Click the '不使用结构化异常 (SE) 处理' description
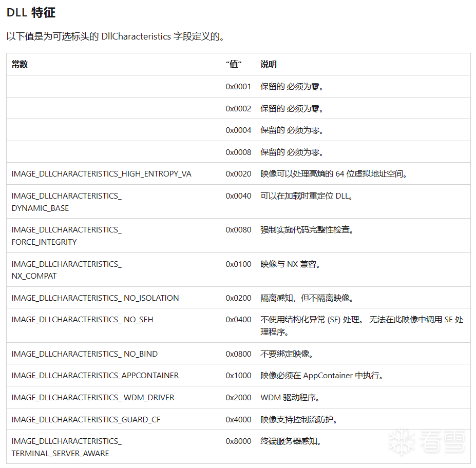 click(x=362, y=326)
